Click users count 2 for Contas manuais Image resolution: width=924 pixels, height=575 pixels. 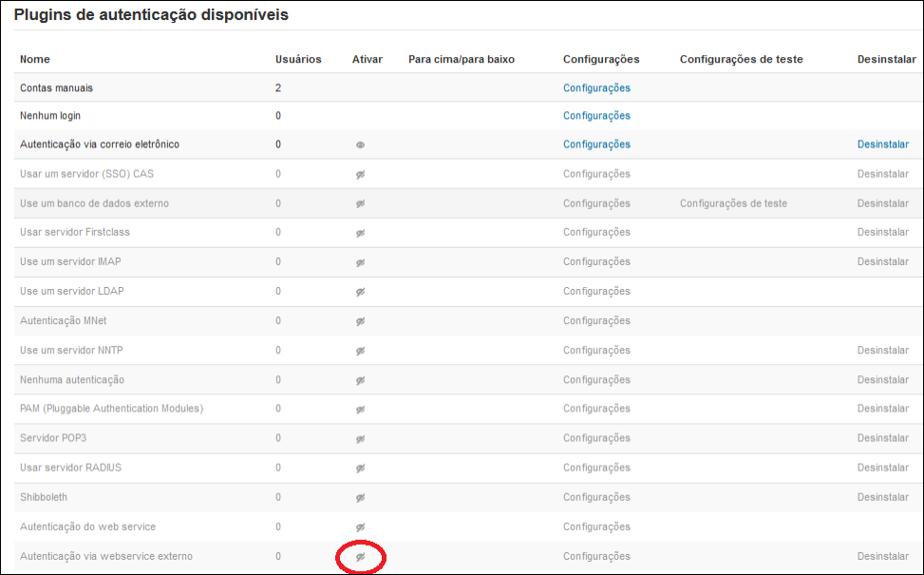point(278,87)
